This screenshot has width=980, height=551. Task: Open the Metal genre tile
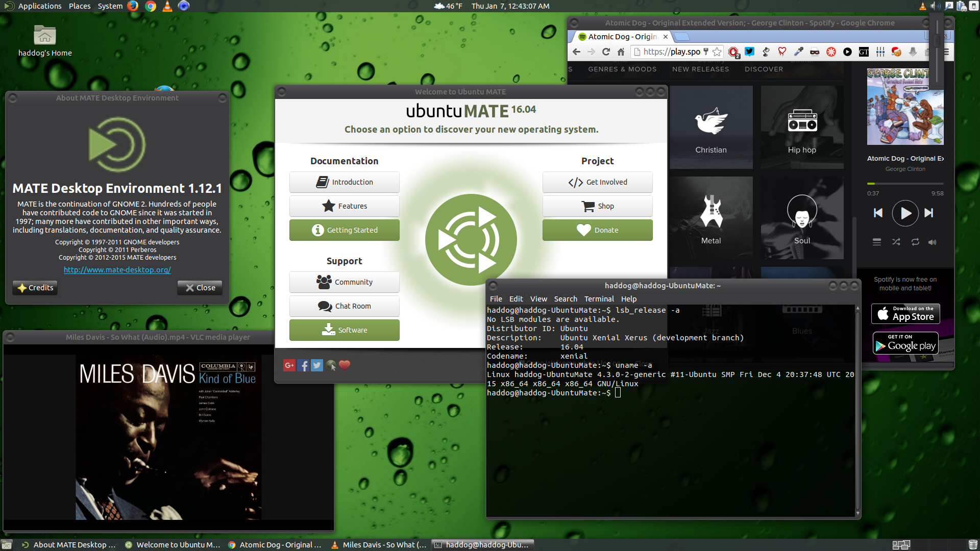coord(711,218)
